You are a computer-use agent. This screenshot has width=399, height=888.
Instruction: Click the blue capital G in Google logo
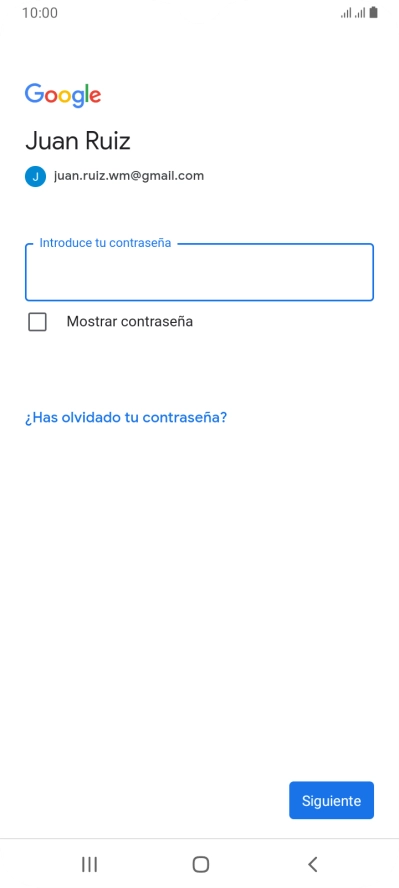[x=34, y=93]
